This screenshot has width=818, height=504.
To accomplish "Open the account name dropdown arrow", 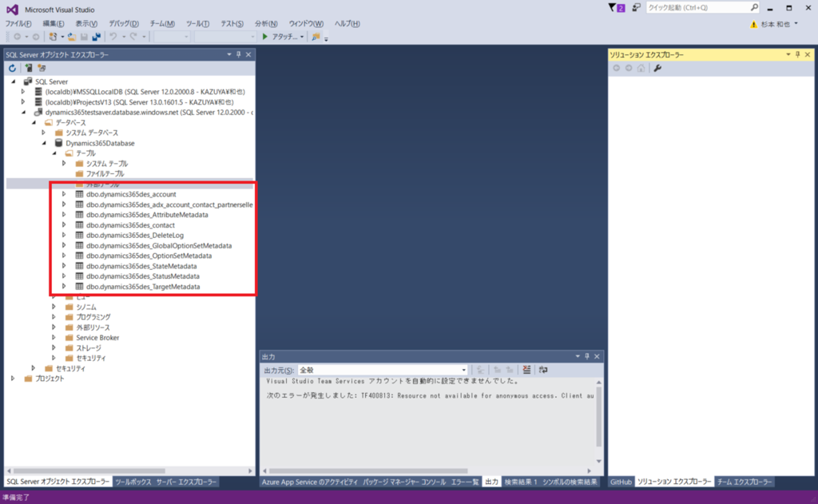I will pyautogui.click(x=796, y=24).
